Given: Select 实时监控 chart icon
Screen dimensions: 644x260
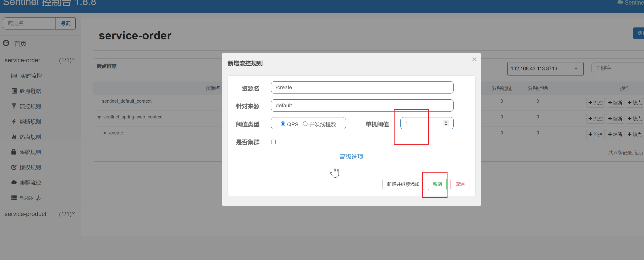Looking at the screenshot, I should click(x=14, y=76).
